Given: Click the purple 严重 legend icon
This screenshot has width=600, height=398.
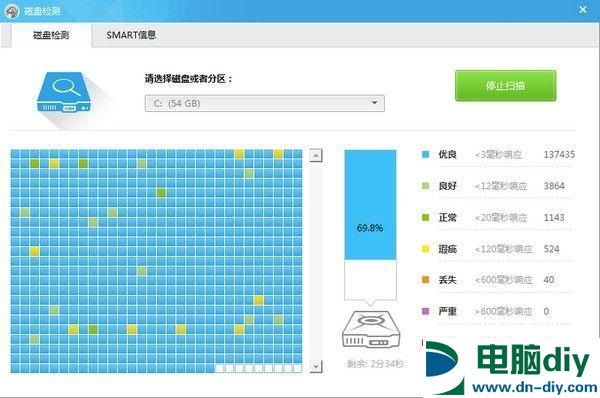Looking at the screenshot, I should [x=425, y=311].
